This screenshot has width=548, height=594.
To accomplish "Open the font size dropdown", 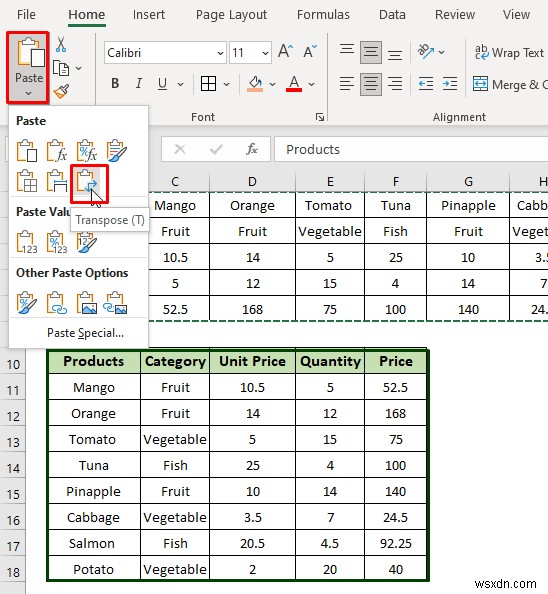I will pos(265,53).
